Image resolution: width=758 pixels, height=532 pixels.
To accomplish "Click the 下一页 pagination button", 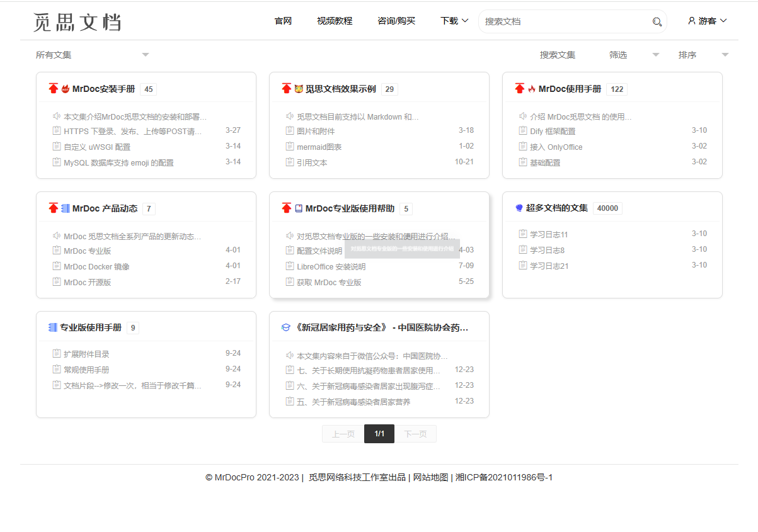I will [415, 434].
